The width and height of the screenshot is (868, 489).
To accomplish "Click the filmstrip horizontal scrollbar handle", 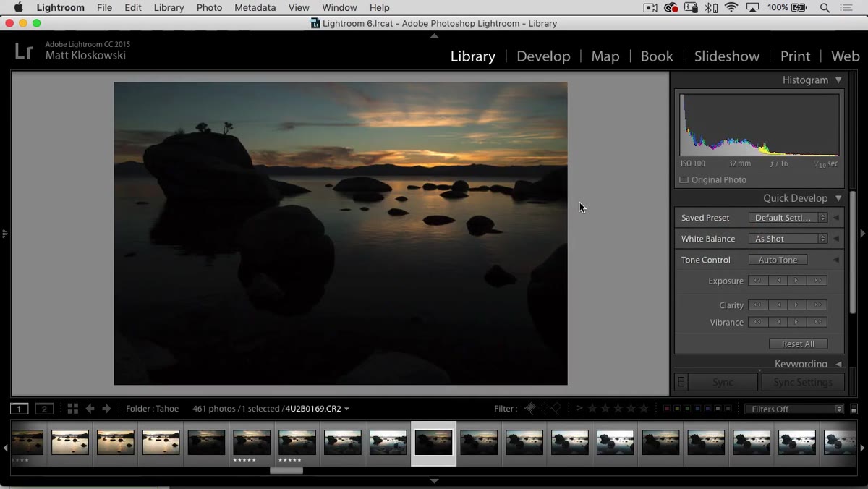I will [x=286, y=471].
